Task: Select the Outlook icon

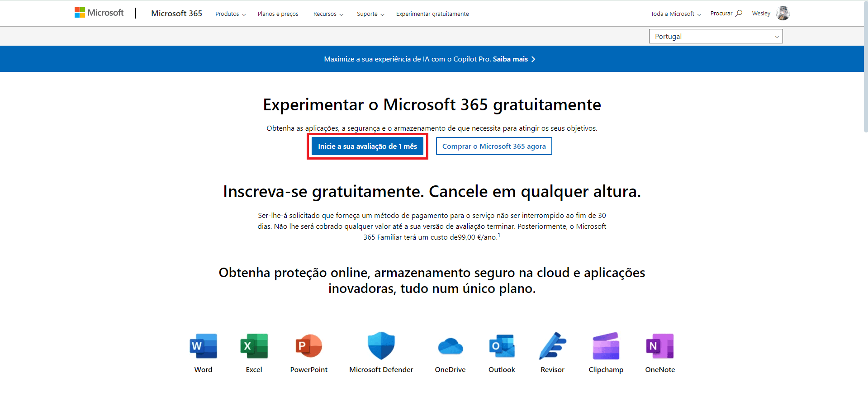Action: [x=502, y=346]
